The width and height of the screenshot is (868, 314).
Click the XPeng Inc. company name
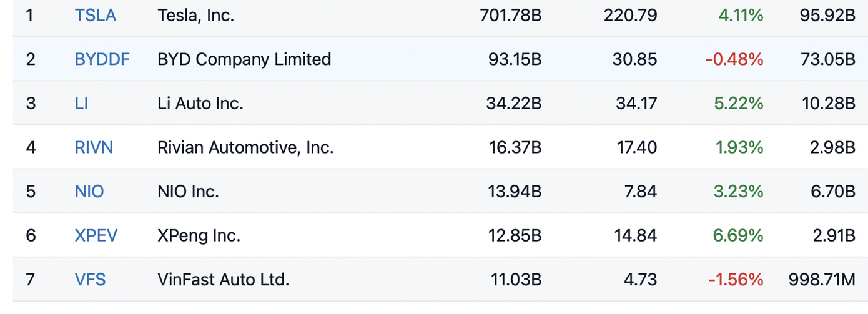pos(199,235)
